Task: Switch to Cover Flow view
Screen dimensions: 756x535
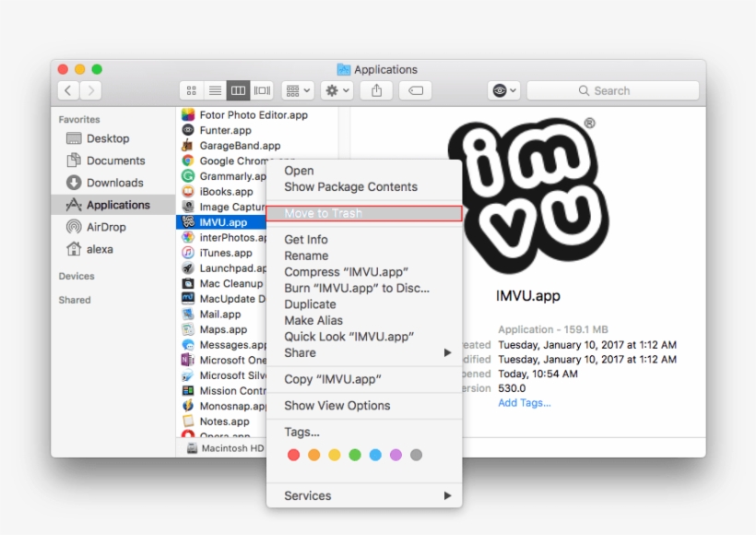Action: tap(262, 90)
